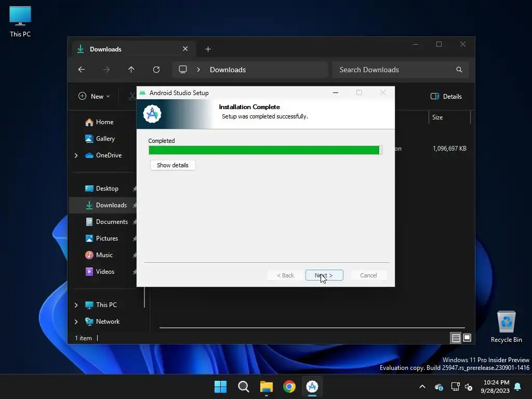Viewport: 532px width, 399px height.
Task: Click Android Studio Setup taskbar icon
Action: coord(312,387)
